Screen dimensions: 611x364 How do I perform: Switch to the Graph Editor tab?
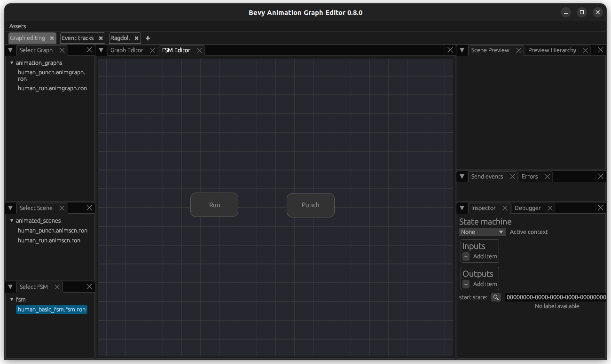click(127, 50)
